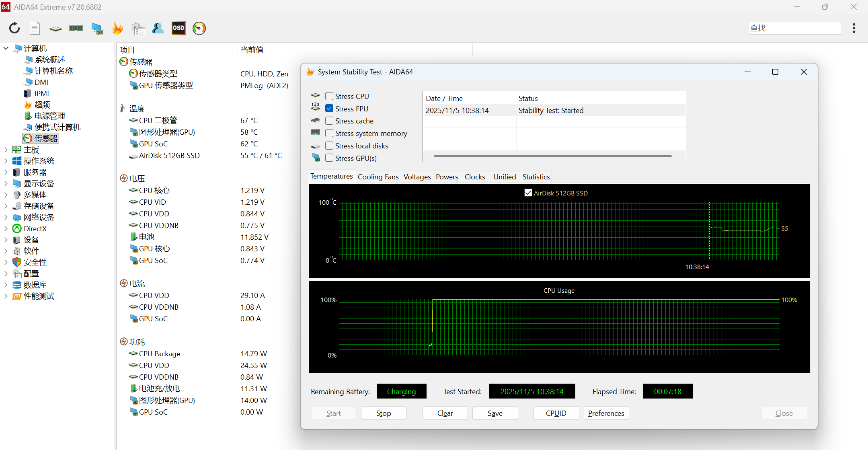Expand the 主板 tree node
The width and height of the screenshot is (868, 450).
pyautogui.click(x=6, y=150)
